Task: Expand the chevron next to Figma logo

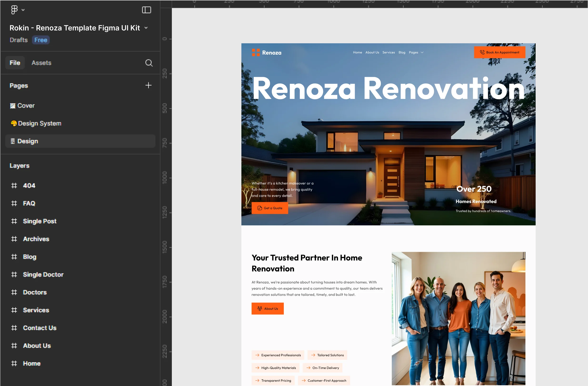Action: point(23,10)
